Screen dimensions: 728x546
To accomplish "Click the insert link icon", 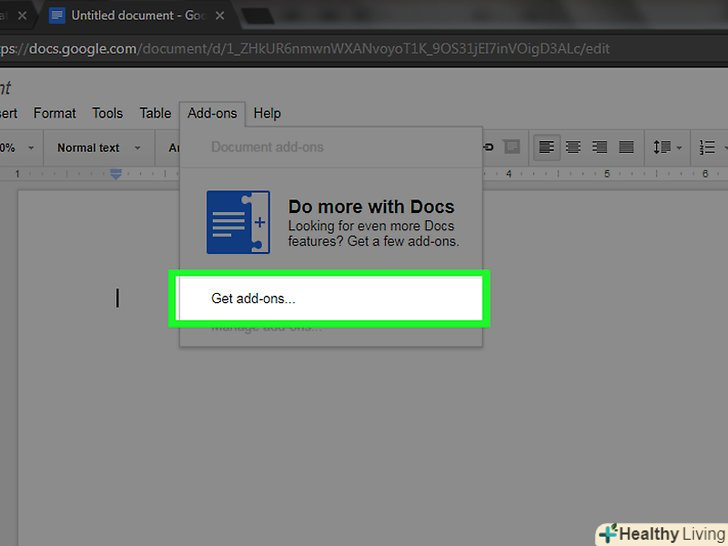I will [x=488, y=147].
